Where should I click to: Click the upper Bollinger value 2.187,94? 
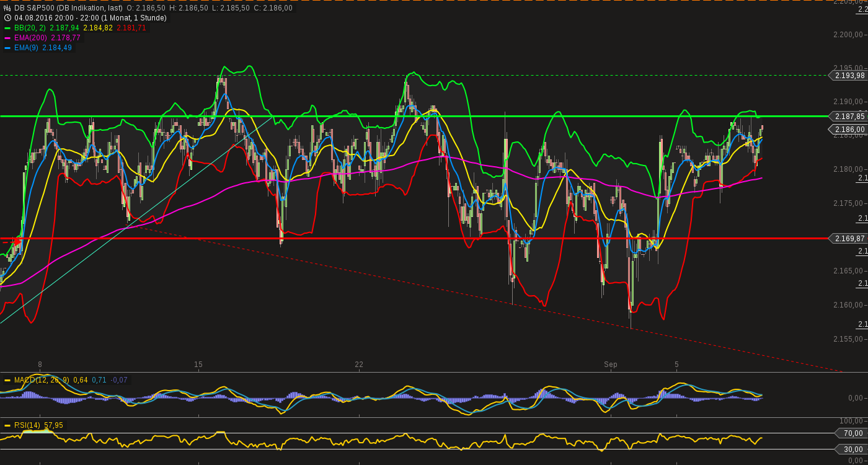pyautogui.click(x=64, y=28)
